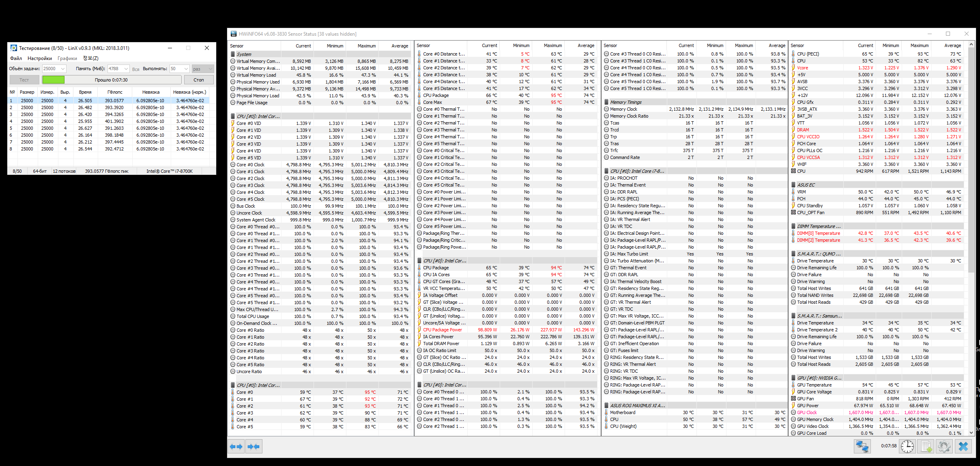Click the expand columns arrows button
The width and height of the screenshot is (980, 466).
(236, 447)
